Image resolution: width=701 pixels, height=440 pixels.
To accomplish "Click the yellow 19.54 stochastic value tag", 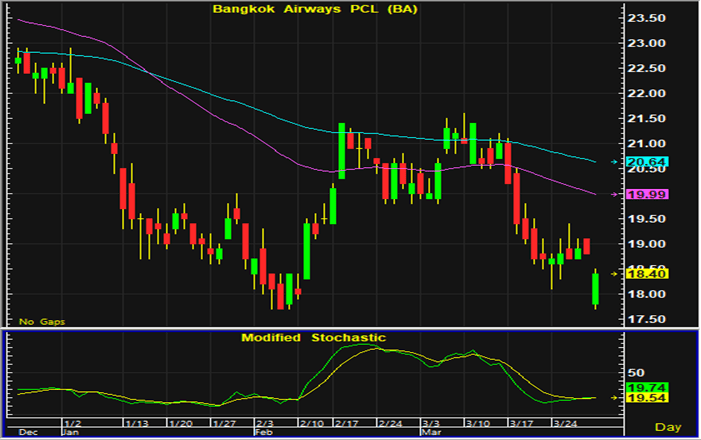I will [x=638, y=398].
